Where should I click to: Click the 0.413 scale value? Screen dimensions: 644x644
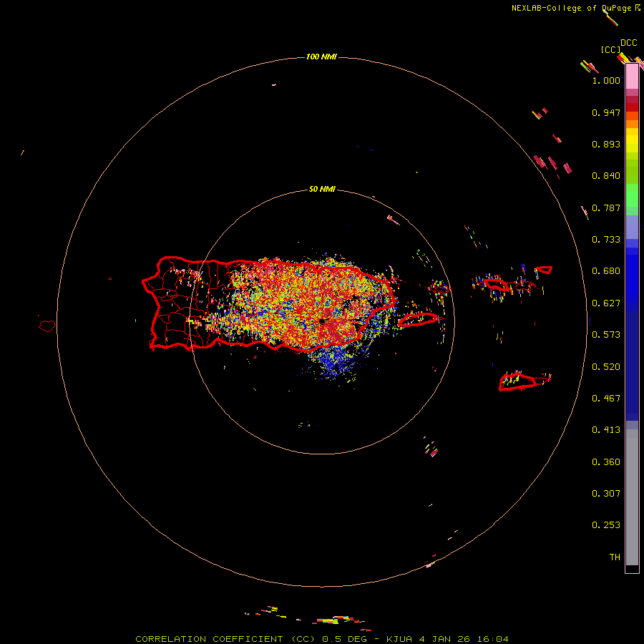click(x=606, y=430)
